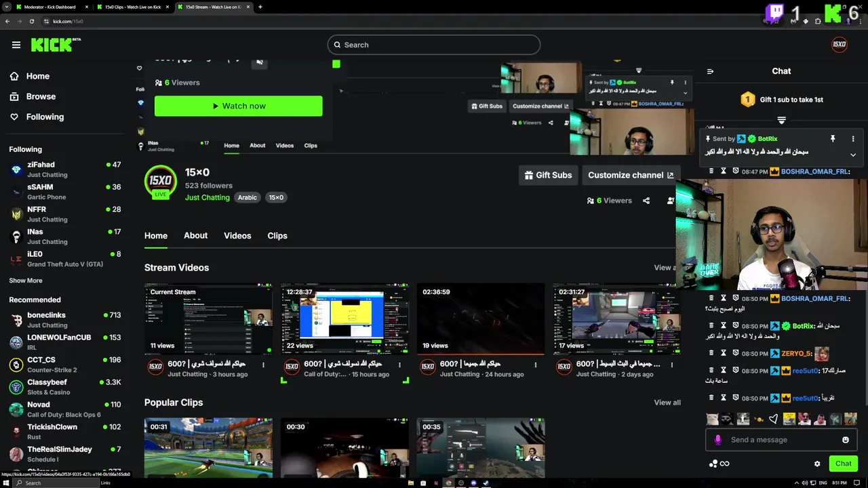Timeout user BotRix at 08:50 PM
The image size is (868, 488).
pos(724,326)
